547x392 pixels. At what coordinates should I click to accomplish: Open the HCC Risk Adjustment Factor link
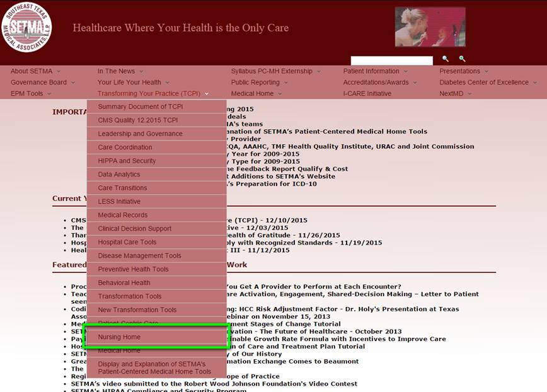click(343, 309)
